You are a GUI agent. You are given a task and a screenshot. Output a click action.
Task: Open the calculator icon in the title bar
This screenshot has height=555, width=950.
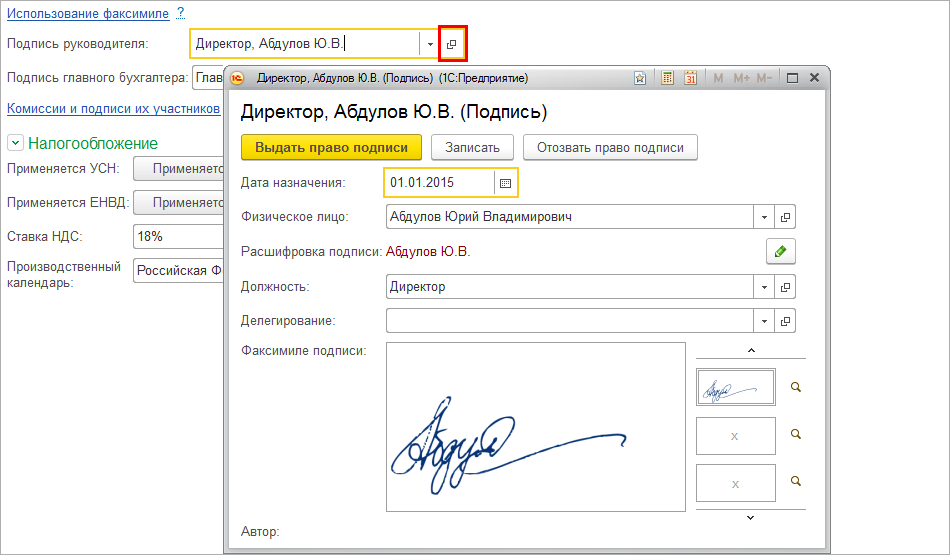click(667, 78)
